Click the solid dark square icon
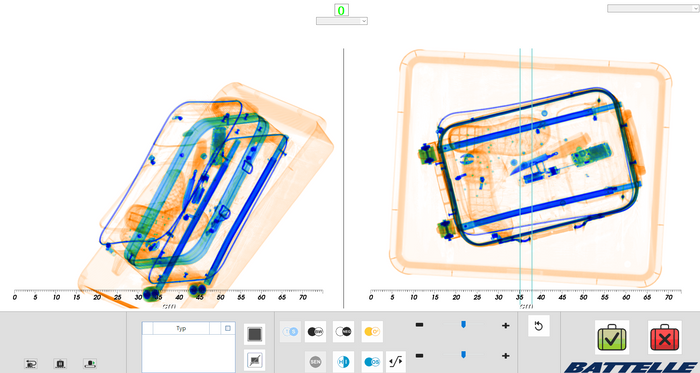 pyautogui.click(x=254, y=334)
